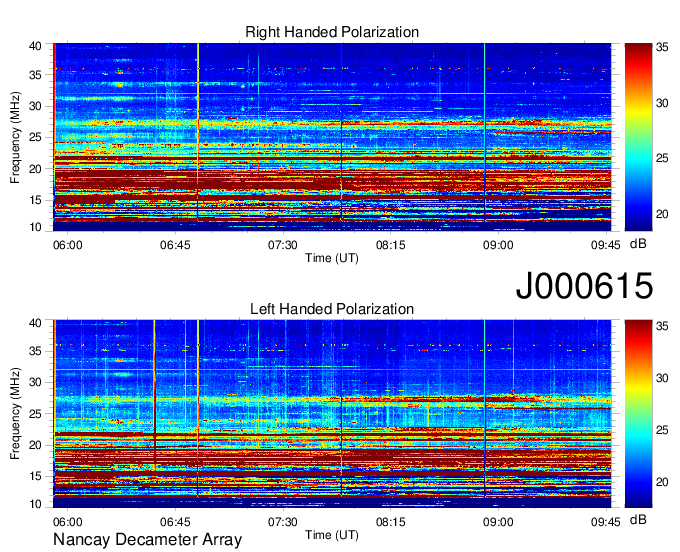
Task: Click the bottom plot's "Time (UT)" label
Action: tap(332, 535)
